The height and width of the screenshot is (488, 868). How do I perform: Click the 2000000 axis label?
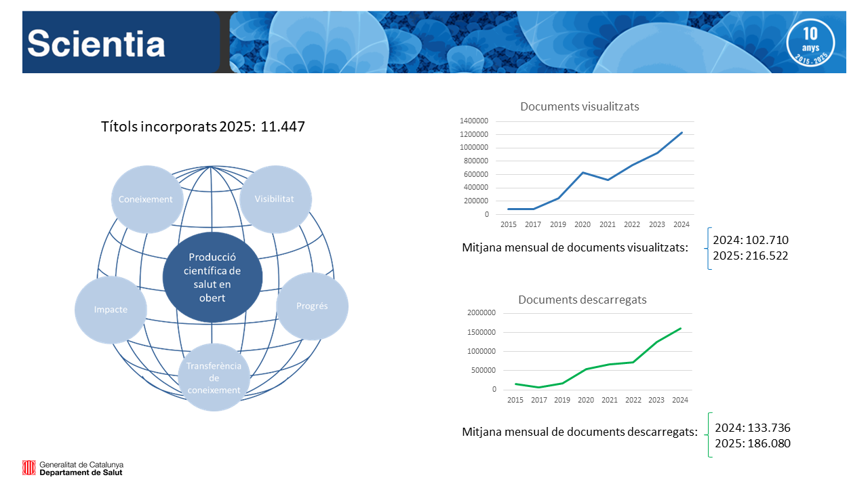coord(481,312)
